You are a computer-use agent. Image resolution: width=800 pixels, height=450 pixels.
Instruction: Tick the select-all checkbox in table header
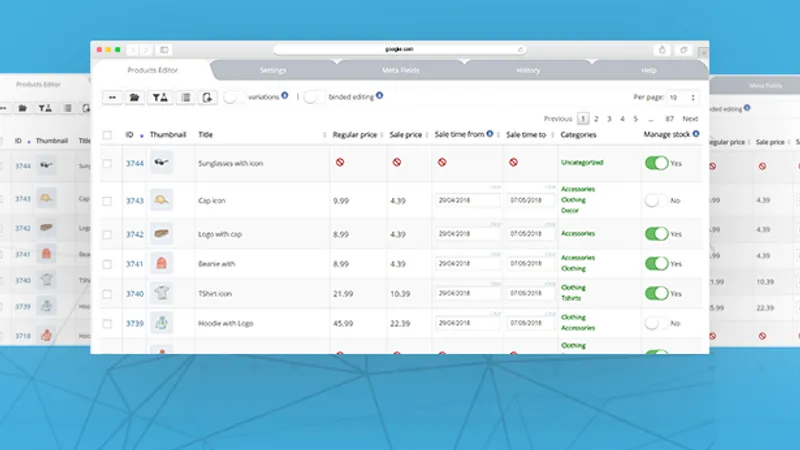click(107, 135)
